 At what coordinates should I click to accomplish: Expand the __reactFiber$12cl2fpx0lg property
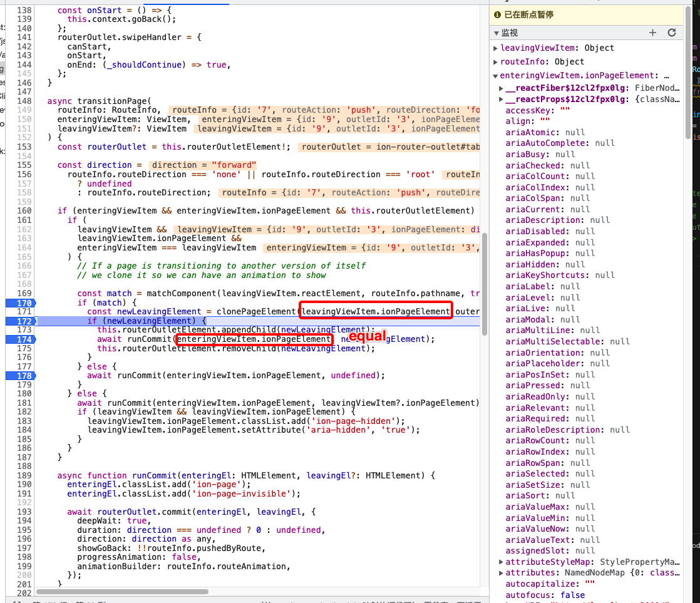[501, 88]
